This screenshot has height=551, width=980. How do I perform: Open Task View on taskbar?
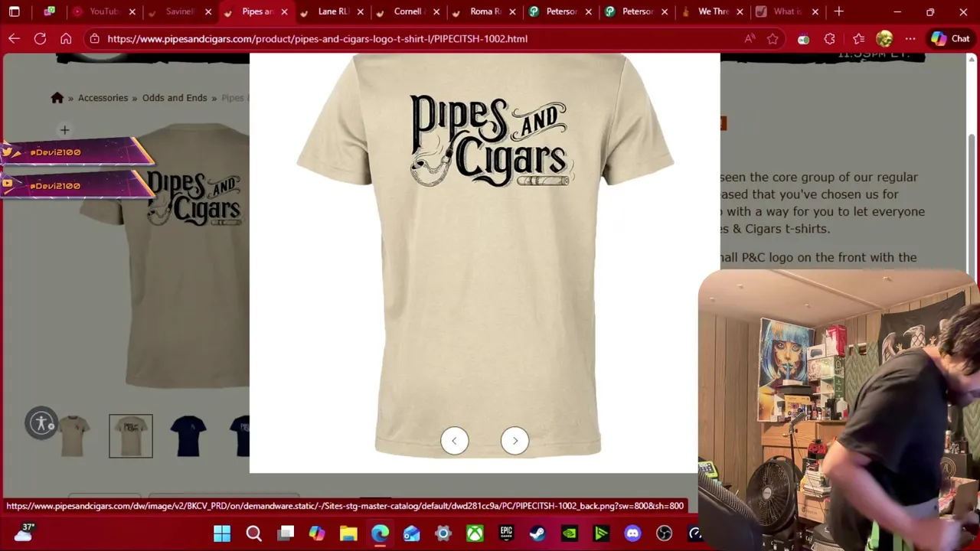pos(286,533)
